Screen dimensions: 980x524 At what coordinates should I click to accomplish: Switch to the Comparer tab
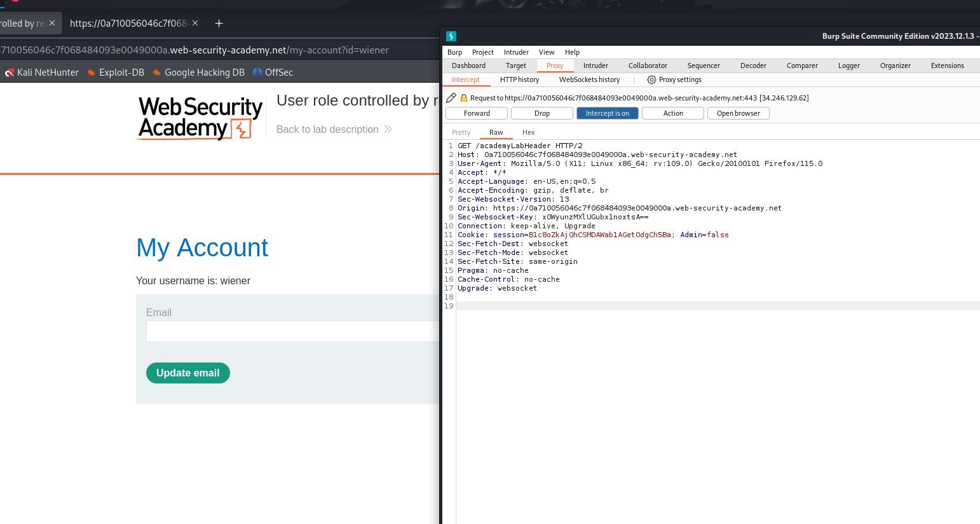tap(802, 65)
